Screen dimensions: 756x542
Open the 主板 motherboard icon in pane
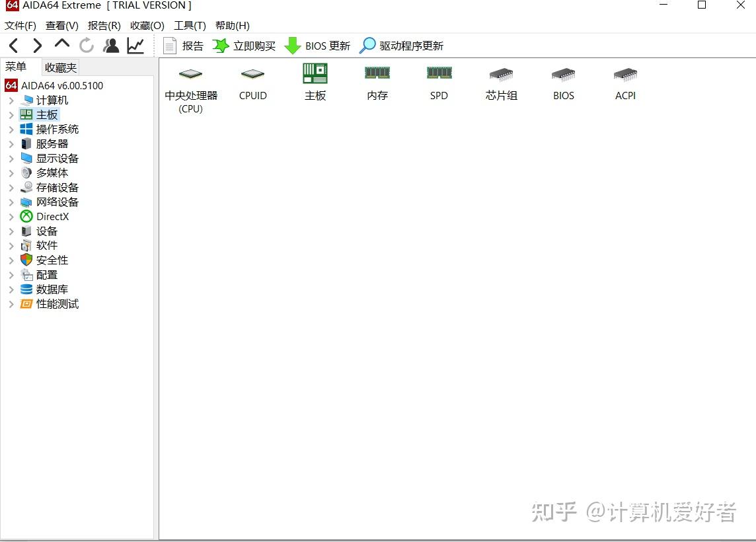(315, 83)
